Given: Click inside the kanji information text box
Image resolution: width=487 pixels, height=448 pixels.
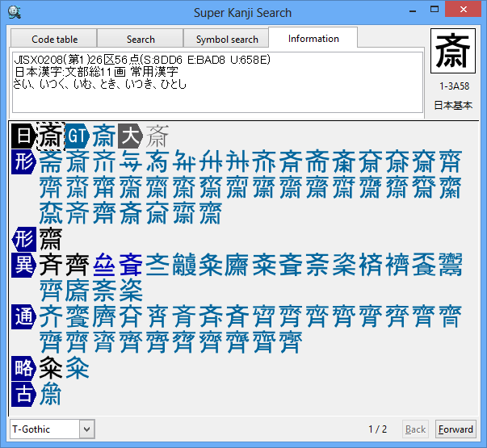Looking at the screenshot, I should (x=216, y=82).
